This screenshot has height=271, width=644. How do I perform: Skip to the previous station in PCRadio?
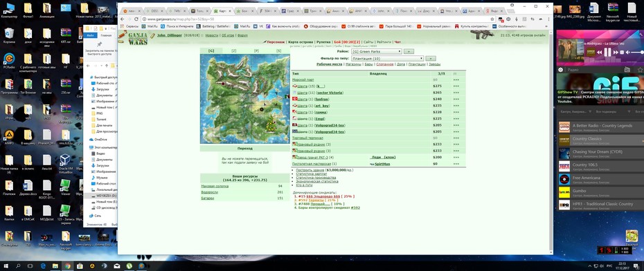point(598,53)
